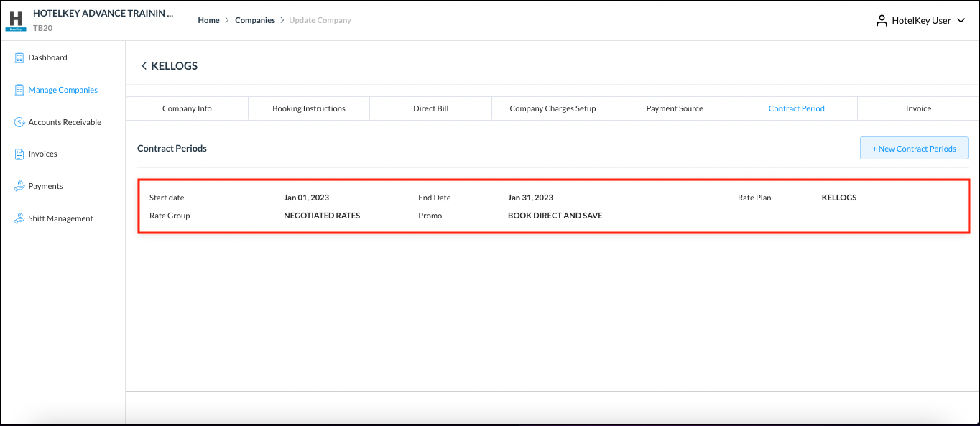Select the Direct Bill tab
The image size is (980, 426).
pos(430,108)
